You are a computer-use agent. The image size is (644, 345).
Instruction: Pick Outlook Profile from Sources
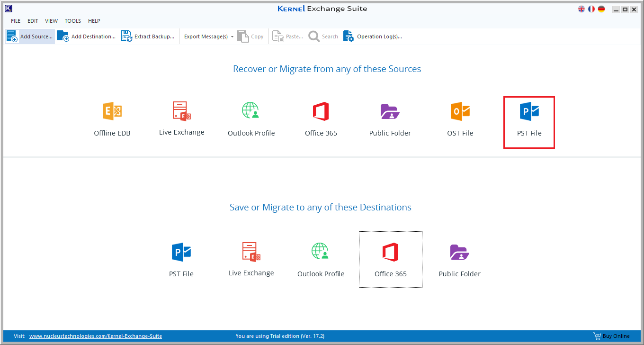(x=251, y=120)
